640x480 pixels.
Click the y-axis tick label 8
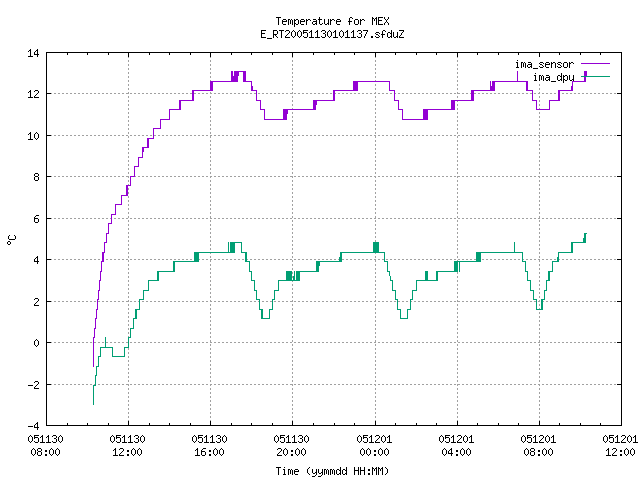pyautogui.click(x=37, y=177)
